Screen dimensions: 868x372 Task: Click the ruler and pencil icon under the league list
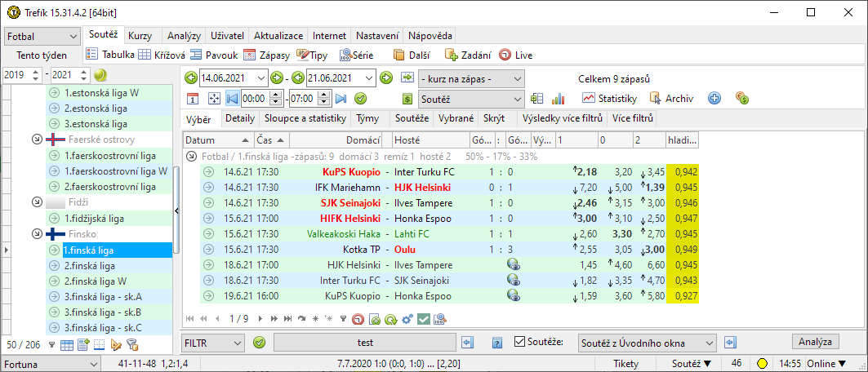click(116, 345)
